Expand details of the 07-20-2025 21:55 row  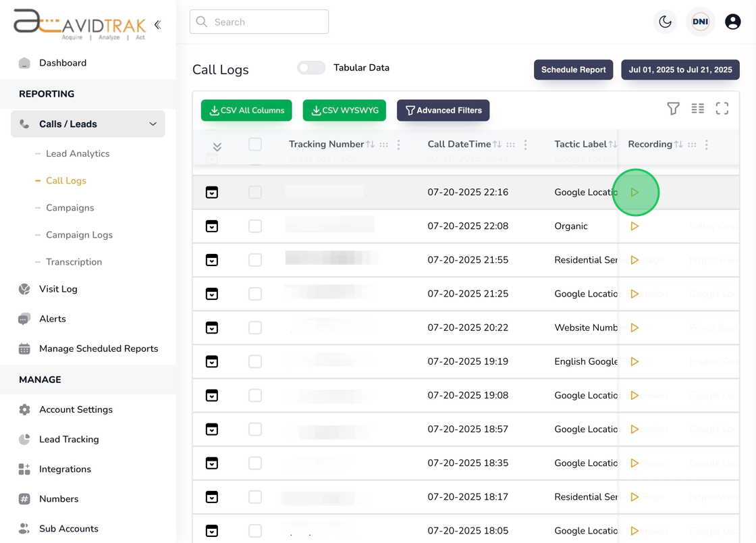click(212, 260)
